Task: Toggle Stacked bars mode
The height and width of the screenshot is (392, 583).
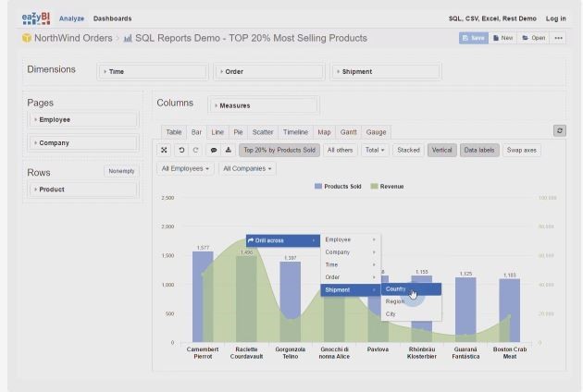Action: (408, 150)
